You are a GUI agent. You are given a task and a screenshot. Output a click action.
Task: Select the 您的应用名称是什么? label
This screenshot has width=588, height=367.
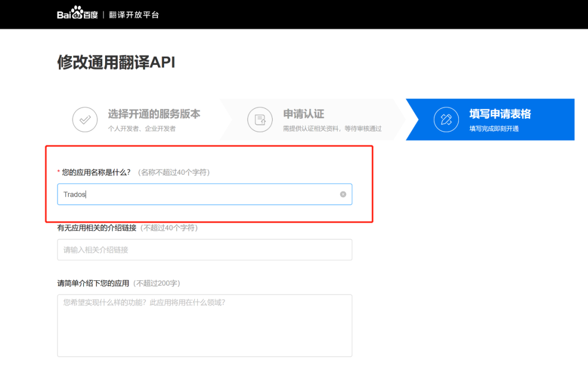[96, 173]
